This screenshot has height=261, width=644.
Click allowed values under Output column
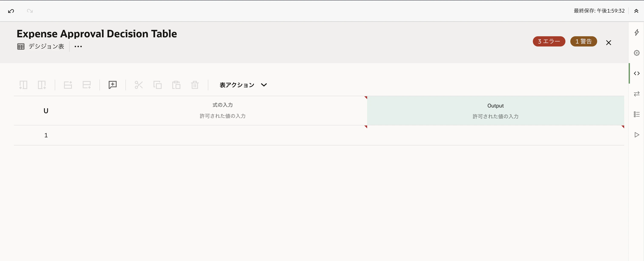(x=495, y=116)
